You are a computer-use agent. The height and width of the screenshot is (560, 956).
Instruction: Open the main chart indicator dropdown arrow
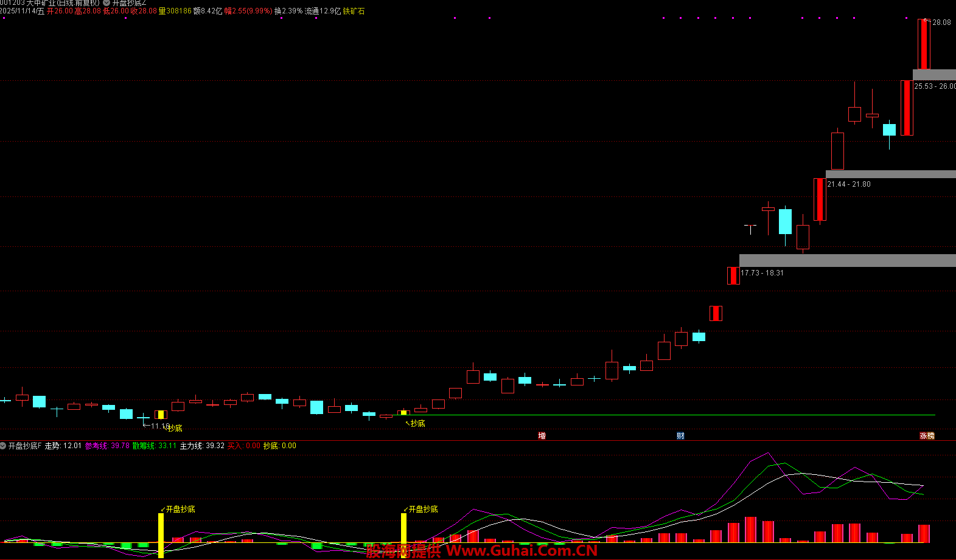(x=106, y=3)
